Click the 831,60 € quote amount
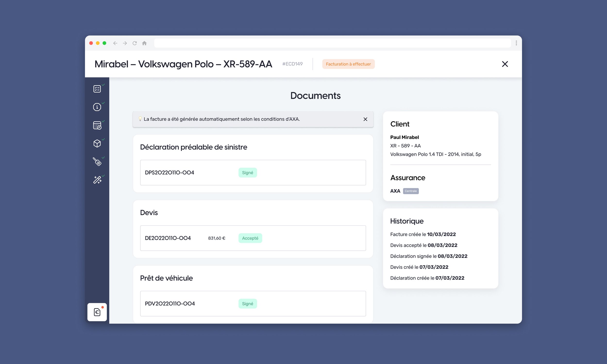This screenshot has width=607, height=364. tap(217, 238)
